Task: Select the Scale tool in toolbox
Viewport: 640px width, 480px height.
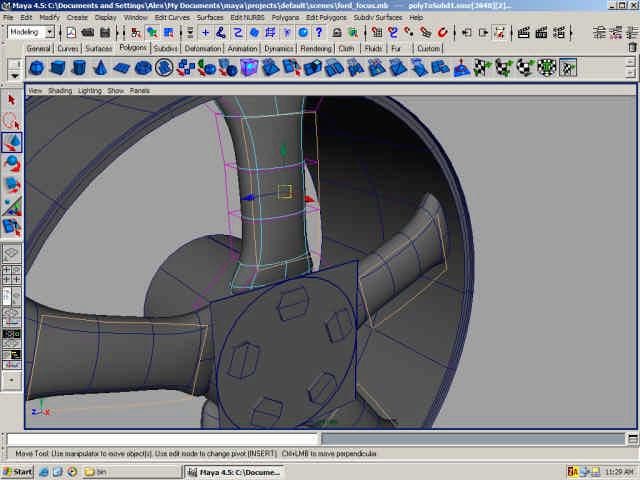Action: (x=12, y=184)
